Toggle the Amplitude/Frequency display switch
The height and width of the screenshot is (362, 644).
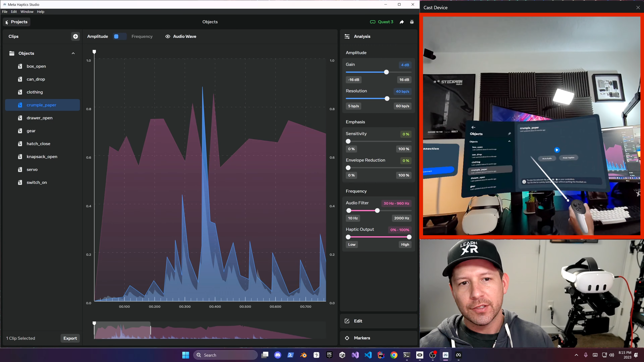(x=119, y=36)
